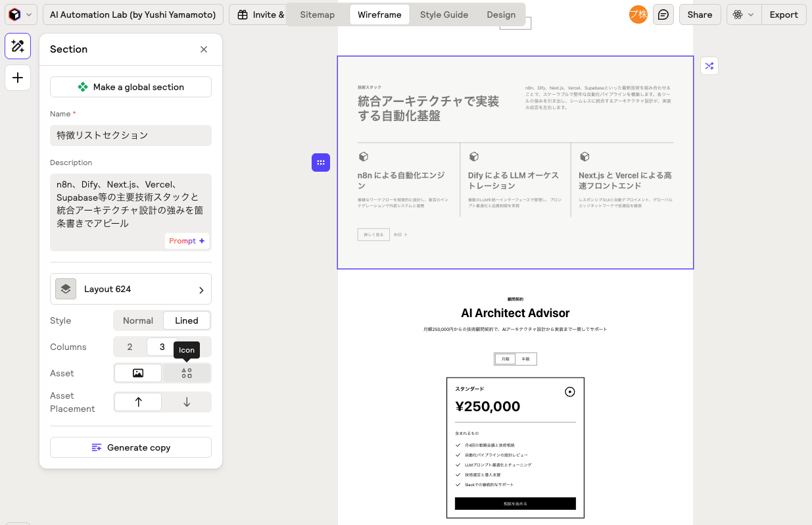Click the 矢印 arrow link

(x=400, y=235)
